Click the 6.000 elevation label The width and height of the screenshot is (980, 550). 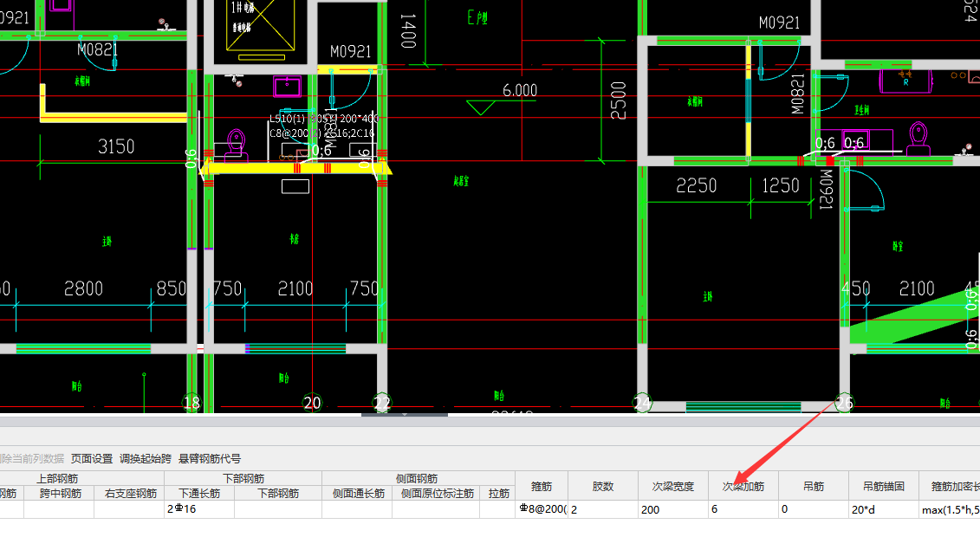pos(520,91)
